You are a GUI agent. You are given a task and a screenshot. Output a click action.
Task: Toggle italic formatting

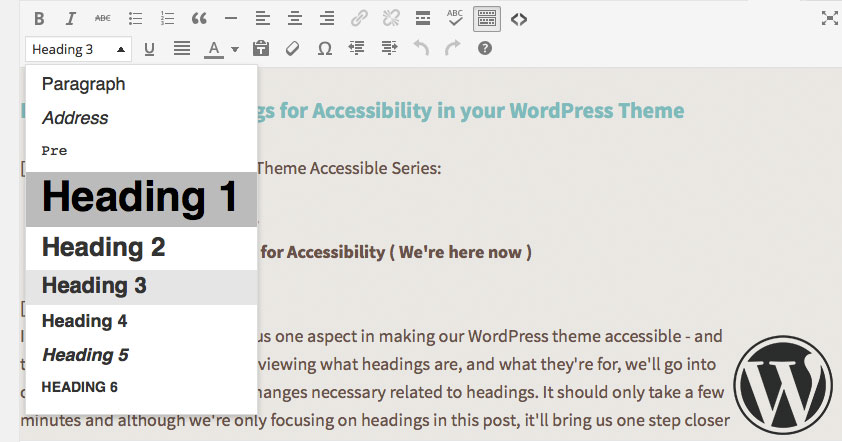(70, 19)
